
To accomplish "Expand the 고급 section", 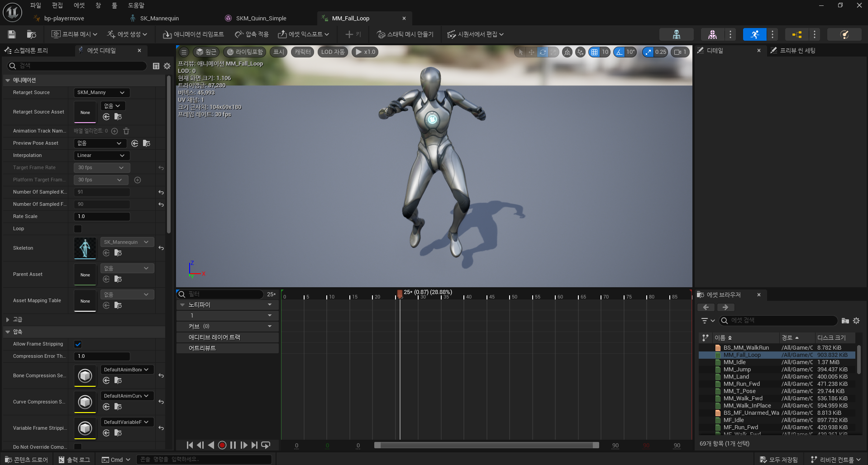I will tap(8, 320).
